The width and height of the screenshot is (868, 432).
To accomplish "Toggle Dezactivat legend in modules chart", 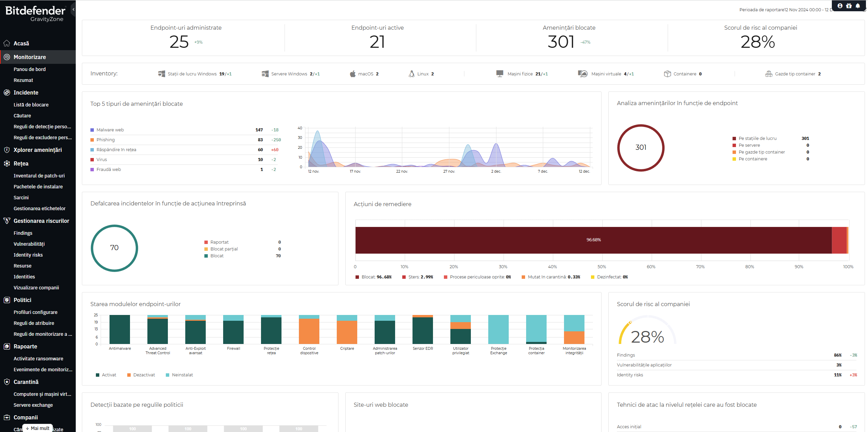I will click(141, 375).
